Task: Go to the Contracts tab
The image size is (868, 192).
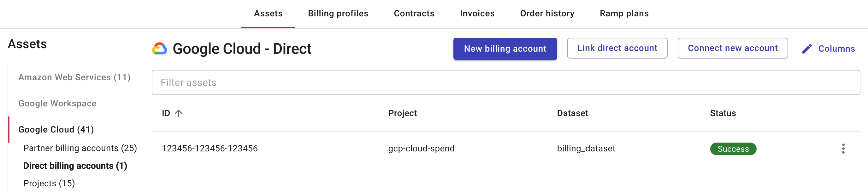Action: (414, 14)
